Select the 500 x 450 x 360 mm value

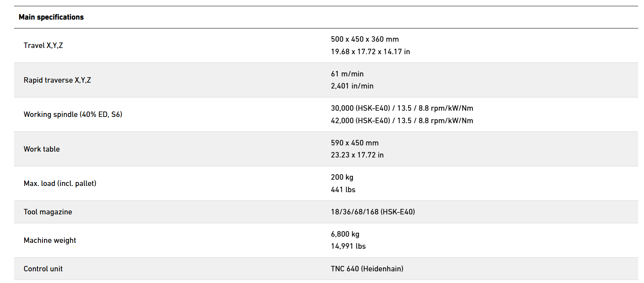[365, 39]
